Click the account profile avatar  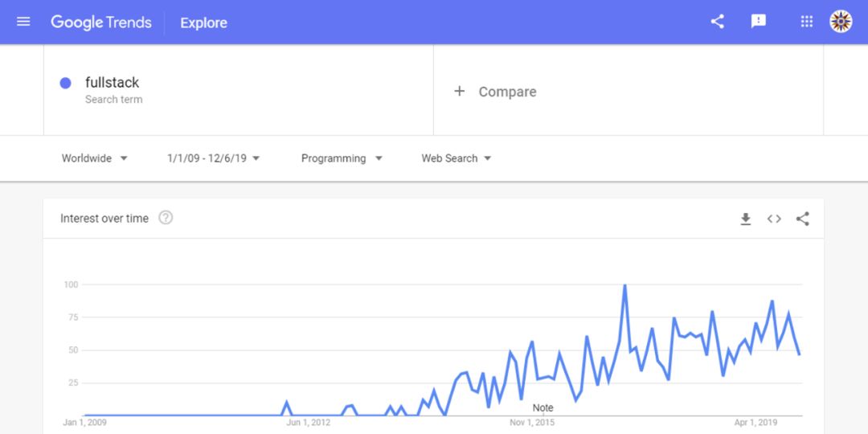tap(841, 22)
